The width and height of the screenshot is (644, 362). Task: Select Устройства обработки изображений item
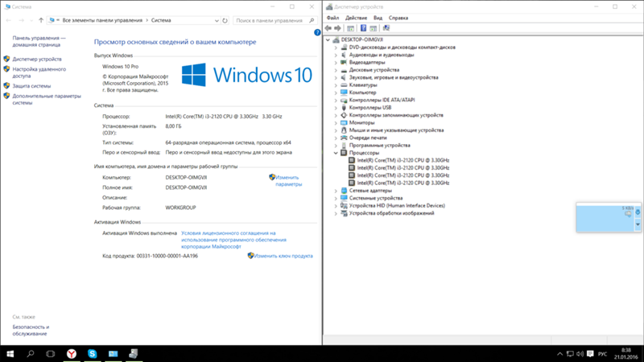(391, 213)
